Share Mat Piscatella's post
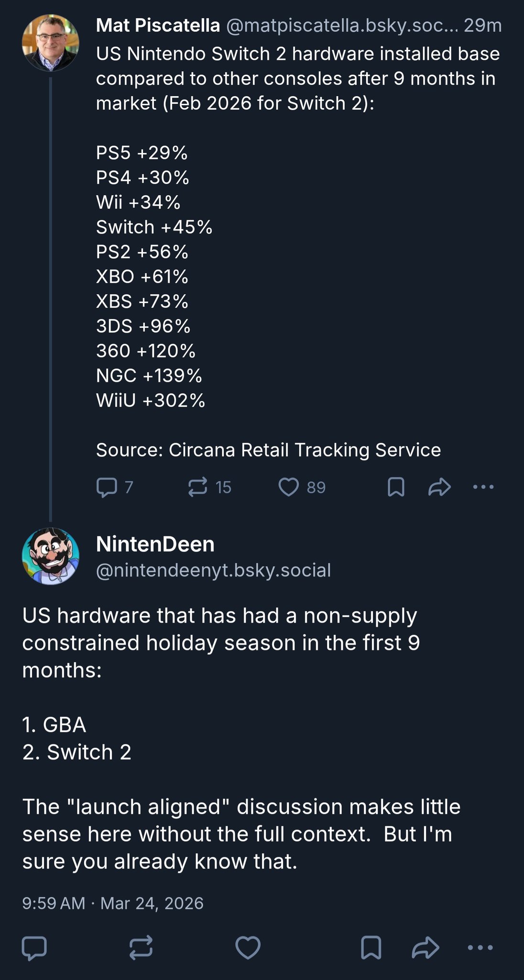524x980 pixels. [439, 487]
